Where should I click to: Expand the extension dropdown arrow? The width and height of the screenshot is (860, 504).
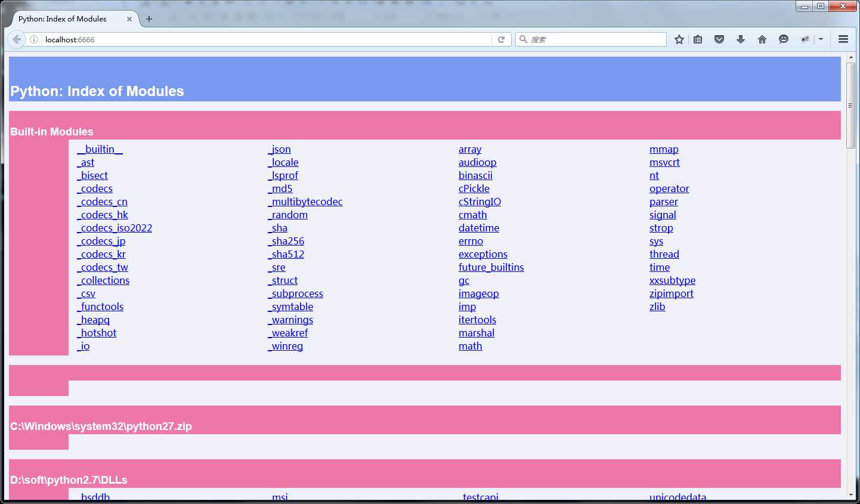[x=821, y=39]
